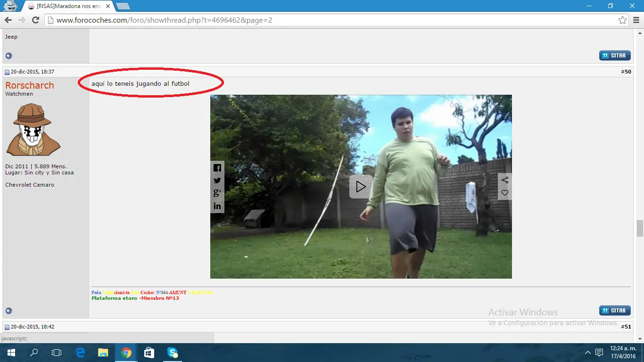Quote post #50 with its CITAR button
The height and width of the screenshot is (362, 644).
[615, 311]
